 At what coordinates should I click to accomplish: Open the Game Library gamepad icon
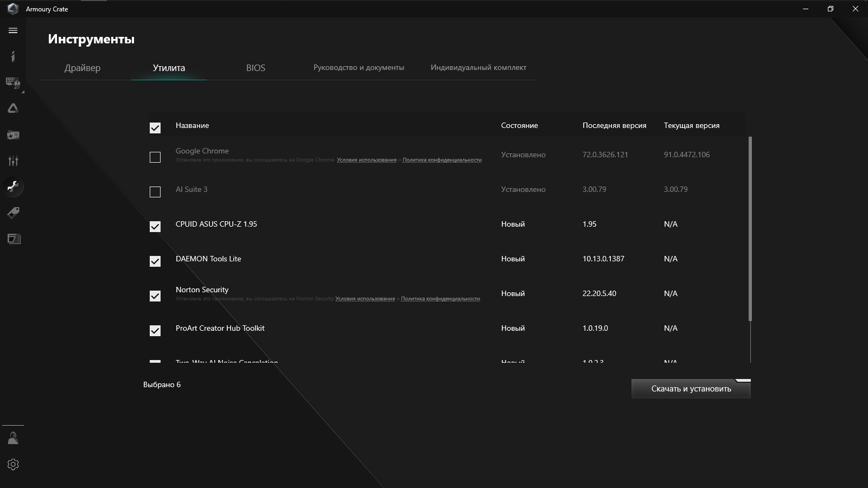tap(13, 134)
